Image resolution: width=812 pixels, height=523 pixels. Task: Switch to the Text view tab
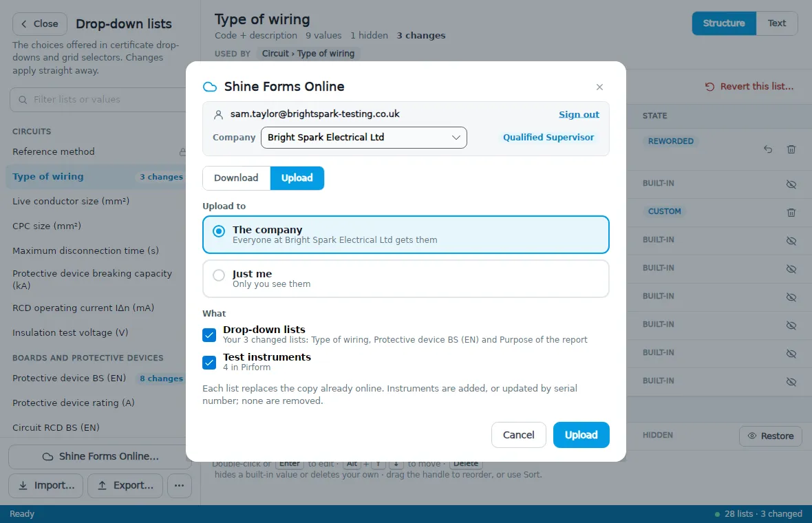coord(776,23)
